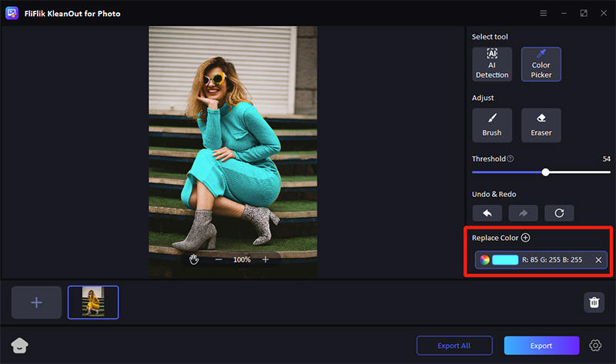The height and width of the screenshot is (364, 616).
Task: Choose the Brush adjust tool
Action: click(492, 125)
